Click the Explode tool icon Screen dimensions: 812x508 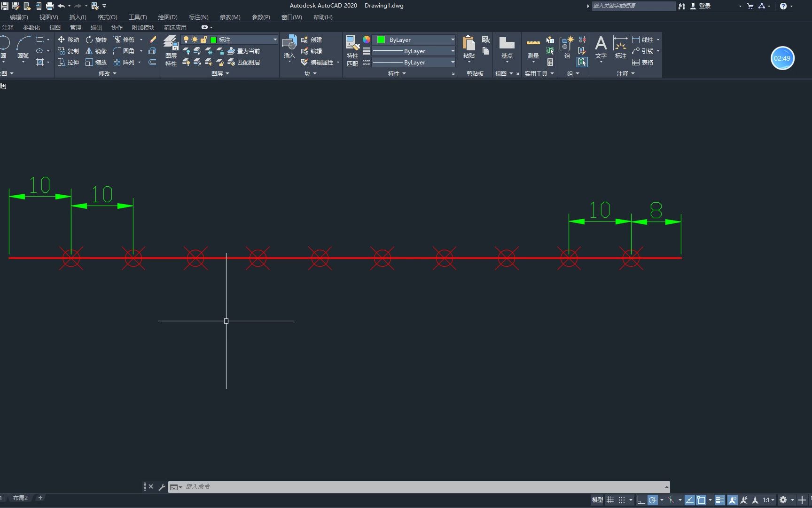152,51
